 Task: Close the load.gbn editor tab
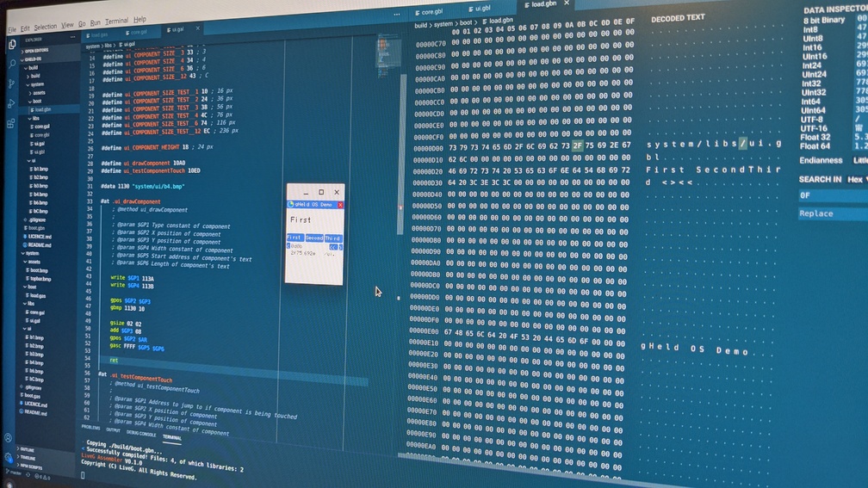[x=567, y=4]
